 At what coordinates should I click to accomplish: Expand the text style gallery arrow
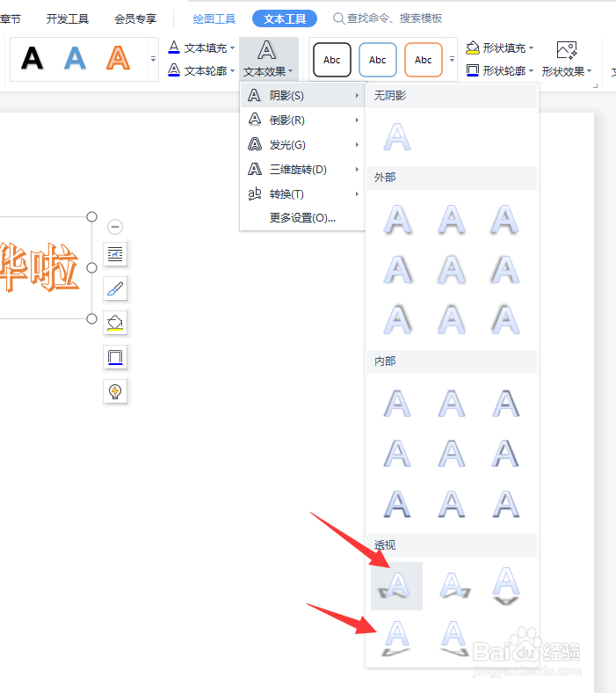(153, 59)
